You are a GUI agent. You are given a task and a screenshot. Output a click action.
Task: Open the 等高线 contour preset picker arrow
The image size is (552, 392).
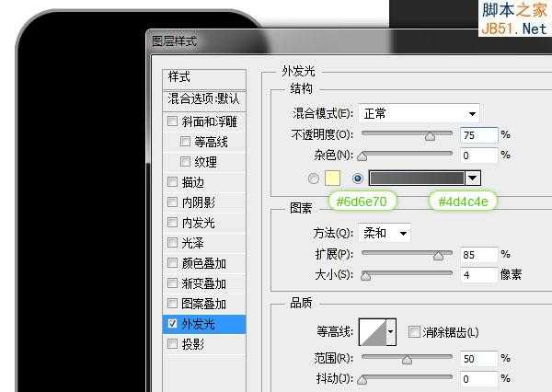tap(392, 332)
